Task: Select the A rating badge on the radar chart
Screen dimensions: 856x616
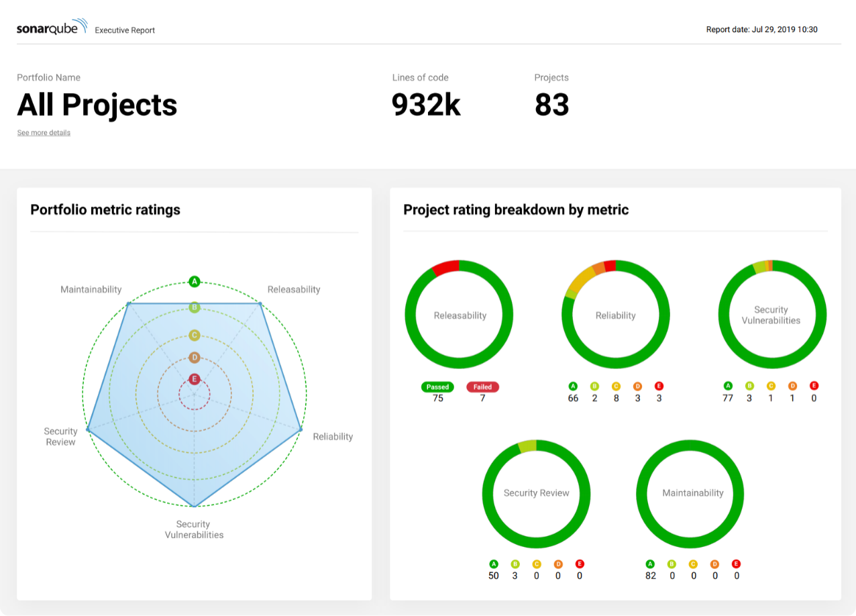Action: [194, 281]
